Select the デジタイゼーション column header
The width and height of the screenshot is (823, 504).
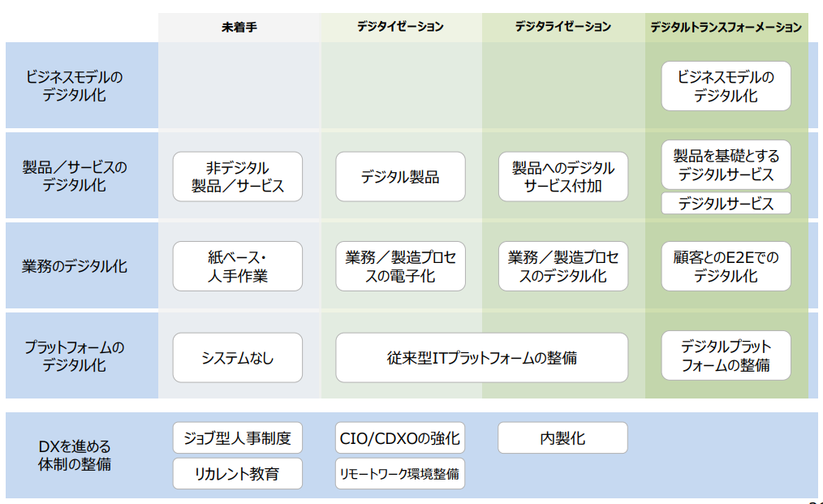tap(400, 27)
